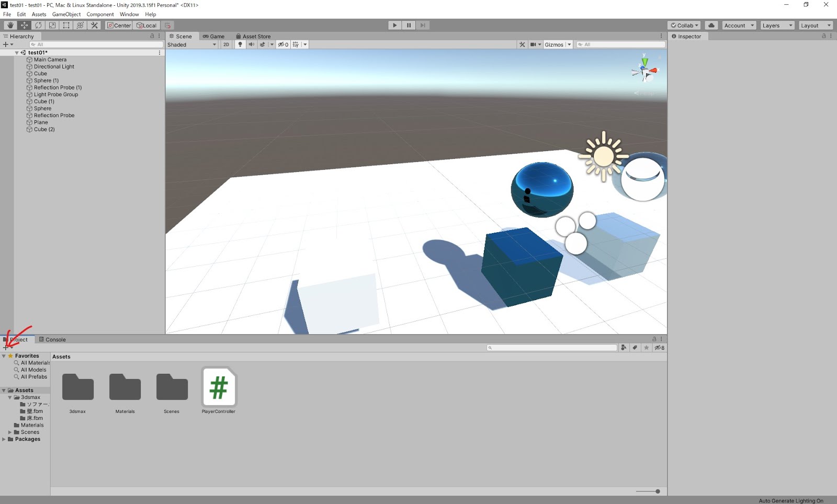Lock the Hierarchy panel
Image resolution: width=837 pixels, height=504 pixels.
[x=152, y=36]
